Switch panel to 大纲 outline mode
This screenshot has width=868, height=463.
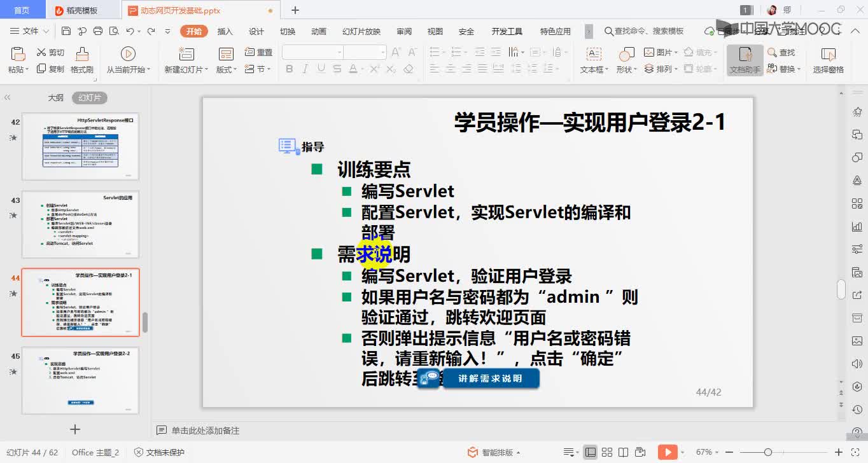(x=55, y=98)
